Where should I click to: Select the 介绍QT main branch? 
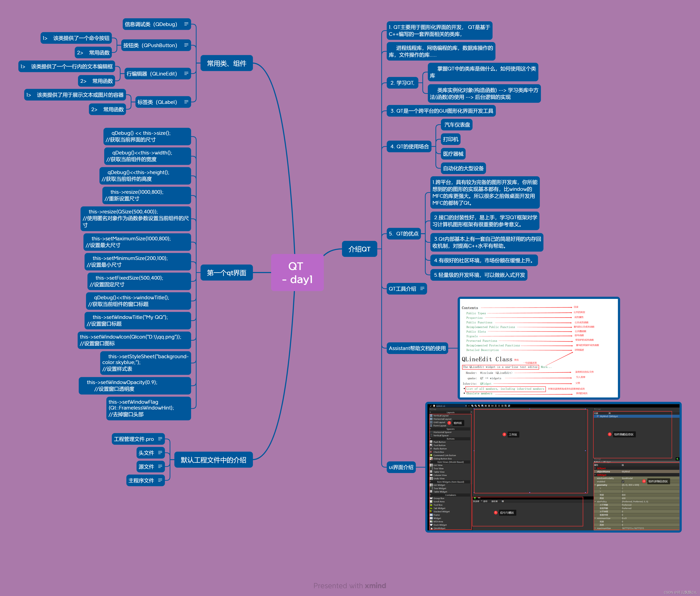(359, 249)
